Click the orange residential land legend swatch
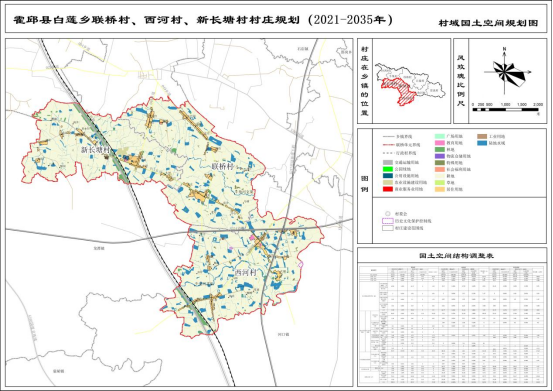 (x=439, y=189)
